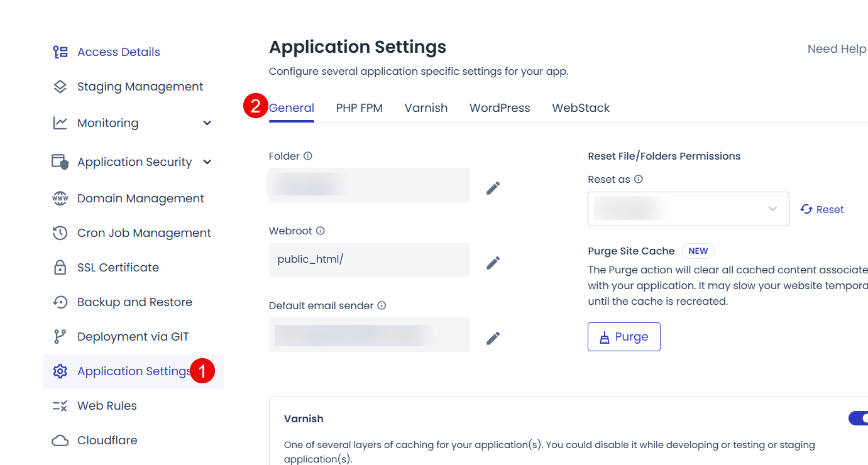Click info icon next to Default email sender
The image size is (868, 465).
click(x=382, y=305)
